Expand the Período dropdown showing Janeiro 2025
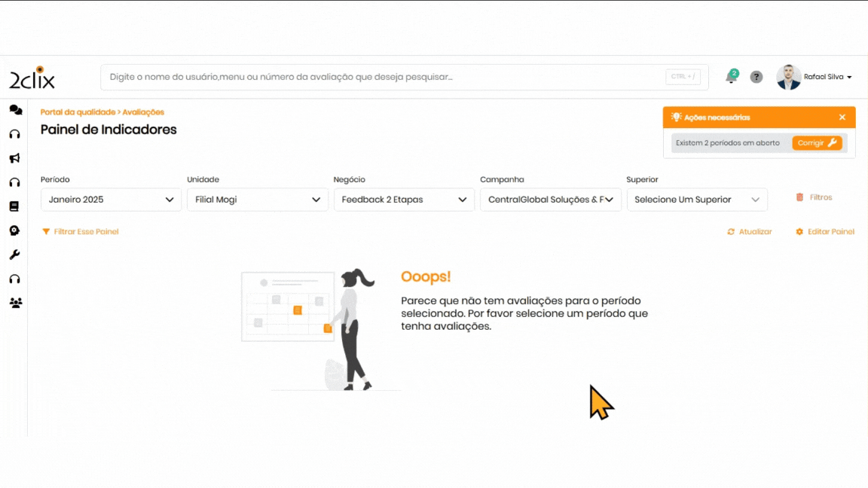This screenshot has width=868, height=488. tap(111, 200)
